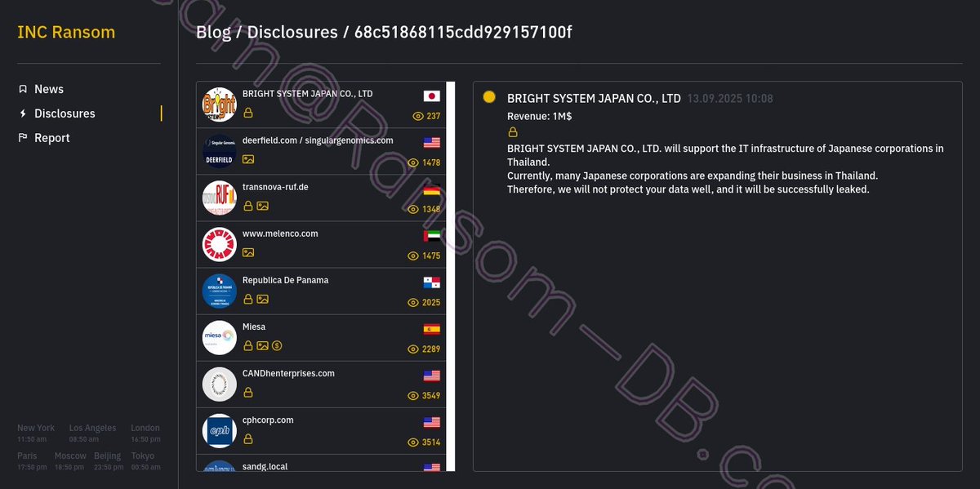Open miesa logo thumbnail

220,337
